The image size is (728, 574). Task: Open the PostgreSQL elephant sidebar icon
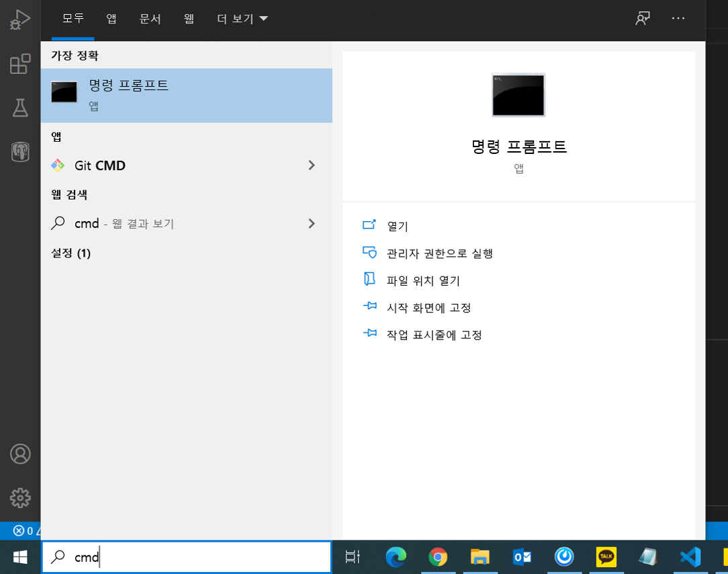pyautogui.click(x=20, y=151)
